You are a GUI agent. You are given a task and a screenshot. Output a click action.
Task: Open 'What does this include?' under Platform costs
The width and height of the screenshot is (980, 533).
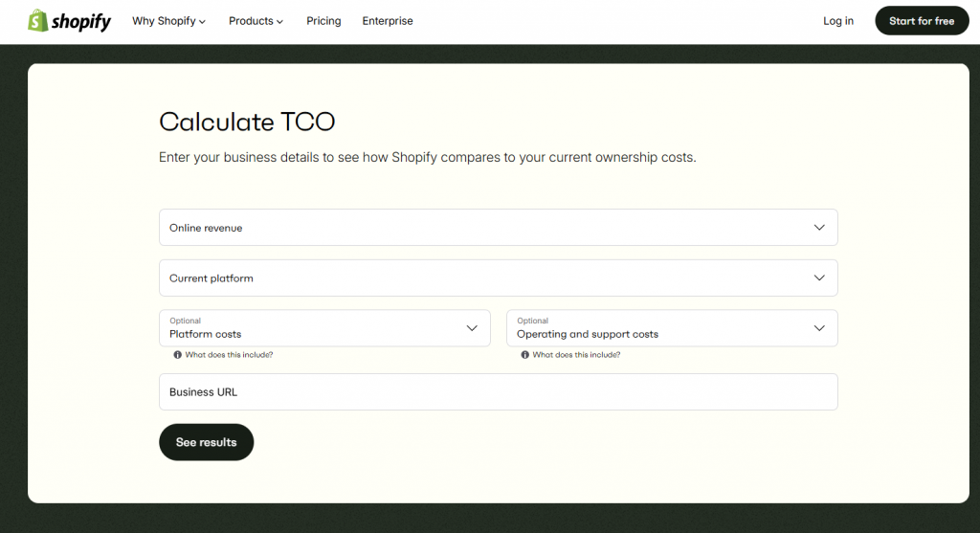(x=229, y=355)
